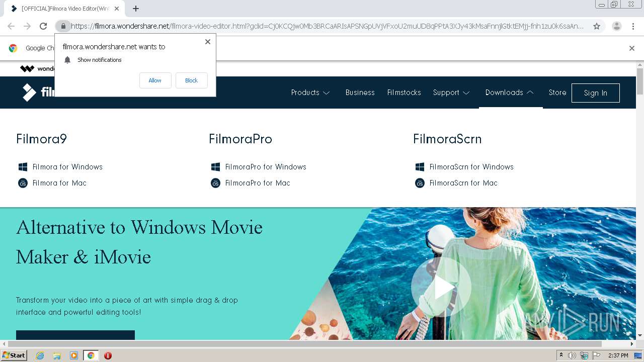Click the Wondershare logo
Screen dimensions: 644x362
click(x=37, y=69)
